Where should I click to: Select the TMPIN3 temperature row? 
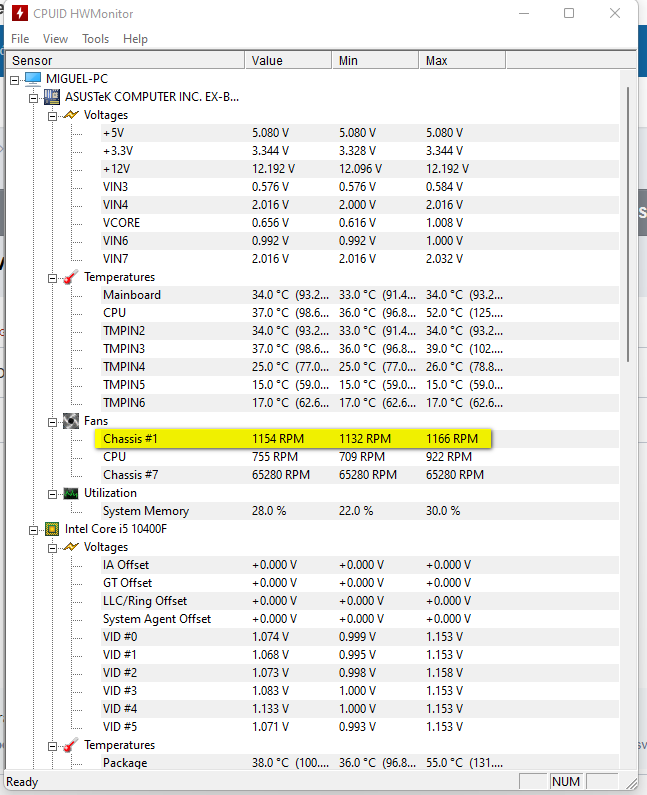pyautogui.click(x=360, y=349)
